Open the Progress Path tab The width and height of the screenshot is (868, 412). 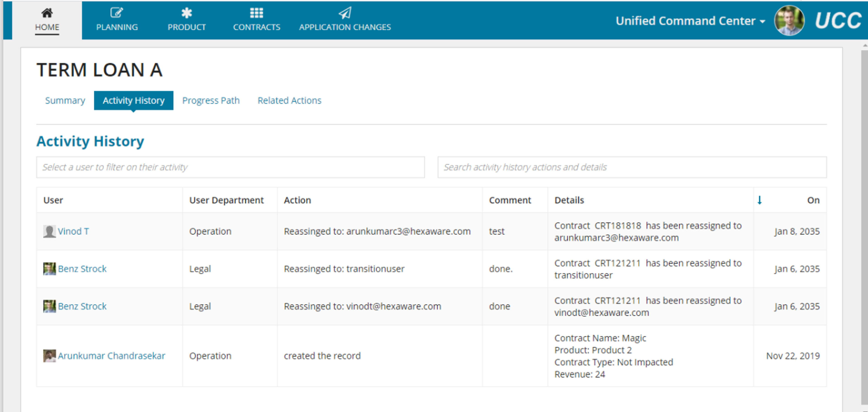tap(211, 100)
